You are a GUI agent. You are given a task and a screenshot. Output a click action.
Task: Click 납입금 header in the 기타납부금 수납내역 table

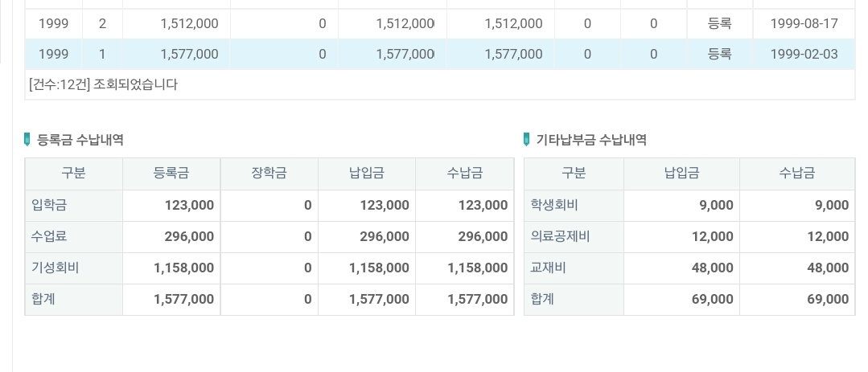(x=681, y=174)
